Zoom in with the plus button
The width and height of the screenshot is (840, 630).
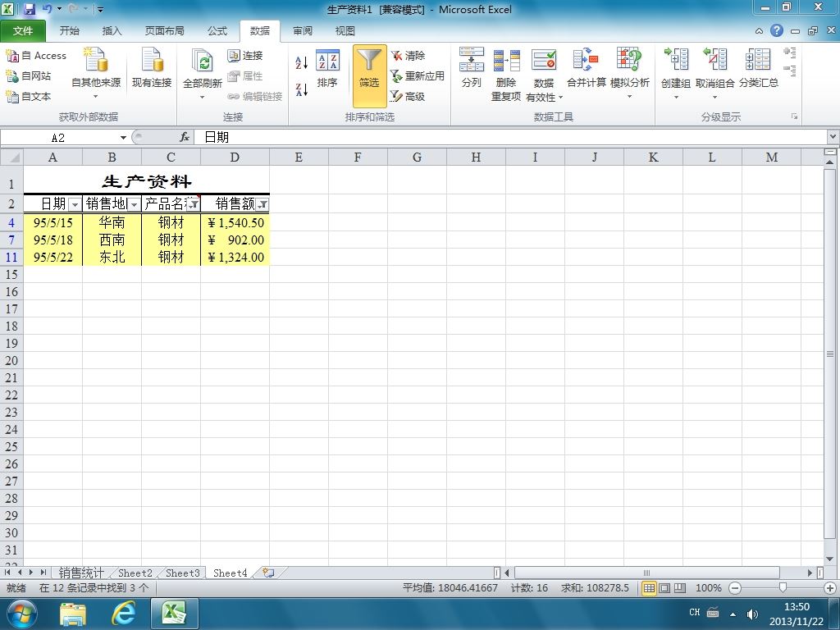[830, 588]
